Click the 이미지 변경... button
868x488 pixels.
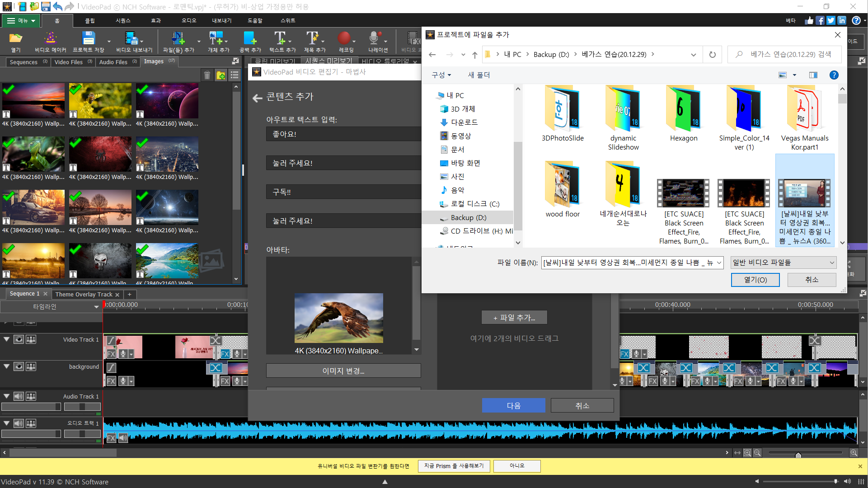click(x=343, y=371)
